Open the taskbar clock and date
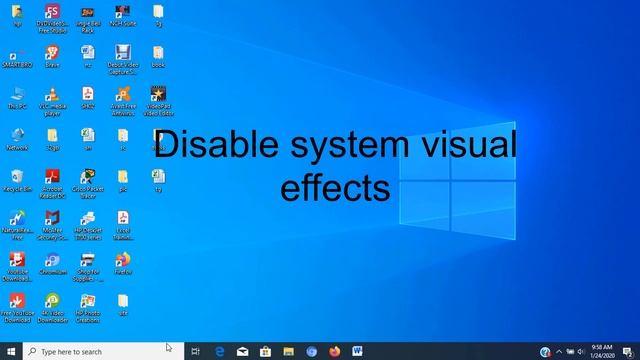Viewport: 640px width, 360px height. coord(602,351)
